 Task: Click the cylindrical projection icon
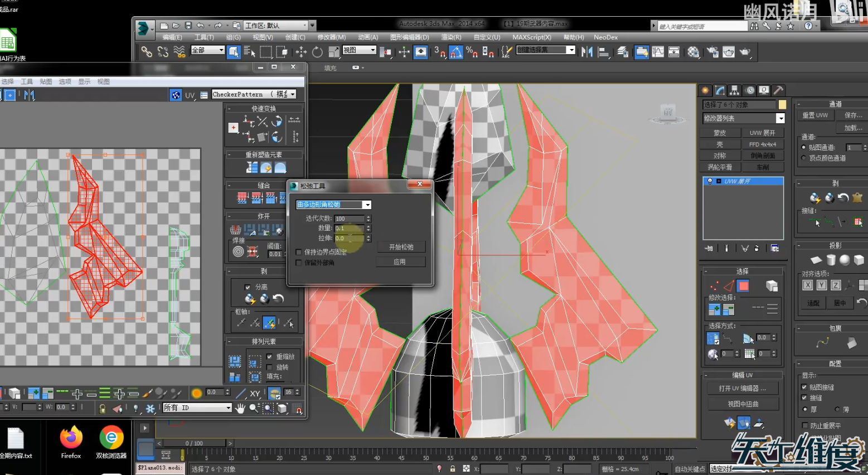click(831, 260)
